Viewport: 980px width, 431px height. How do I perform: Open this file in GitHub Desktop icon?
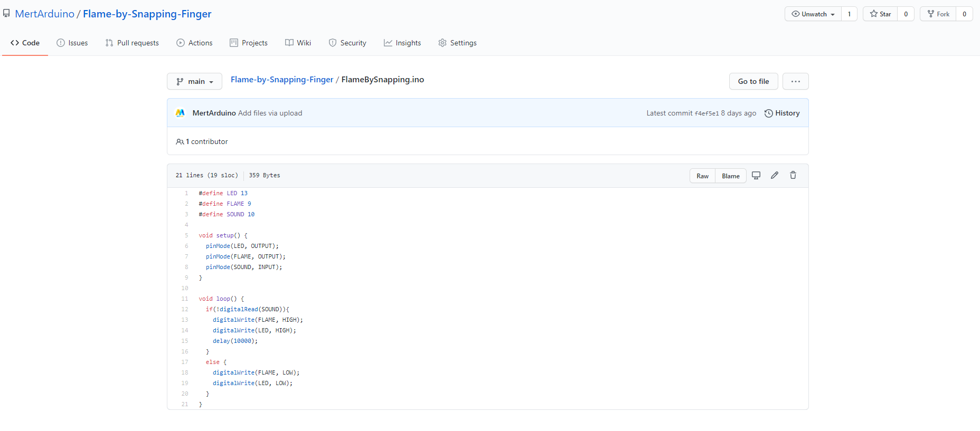click(756, 176)
